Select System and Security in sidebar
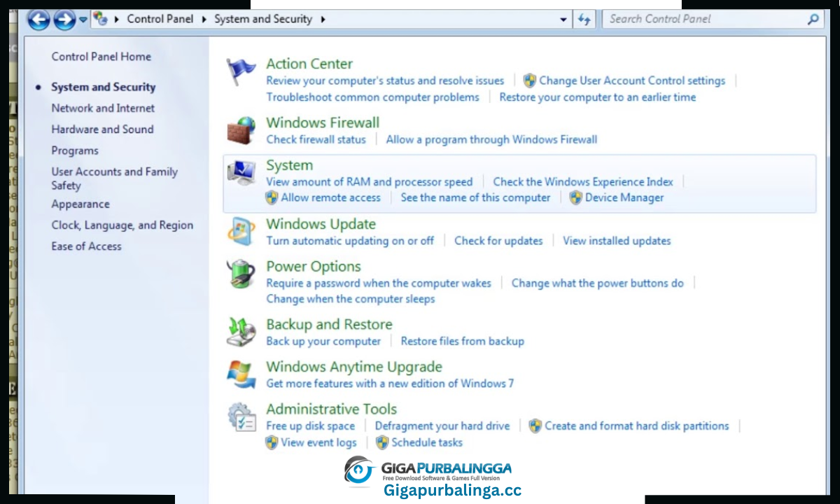The width and height of the screenshot is (840, 504). [103, 87]
